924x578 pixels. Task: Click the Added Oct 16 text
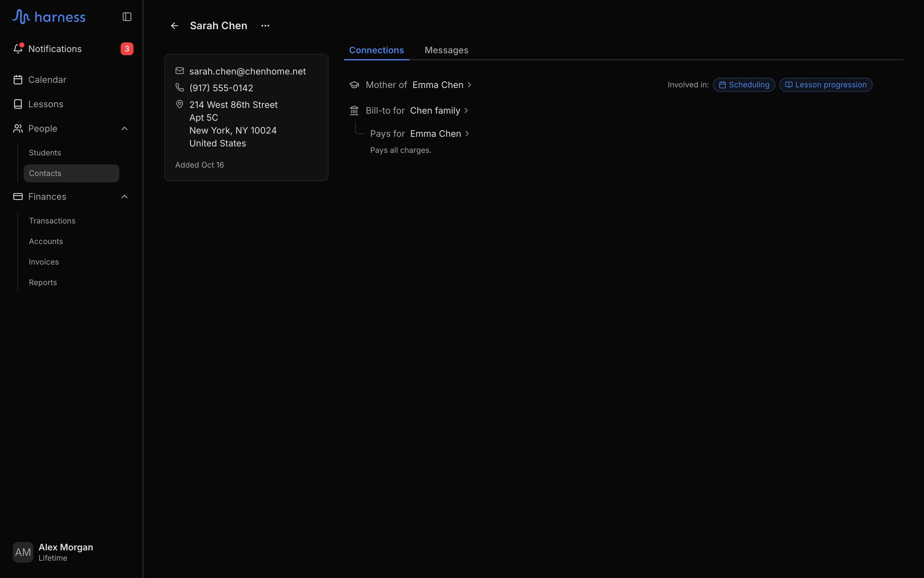pos(200,165)
